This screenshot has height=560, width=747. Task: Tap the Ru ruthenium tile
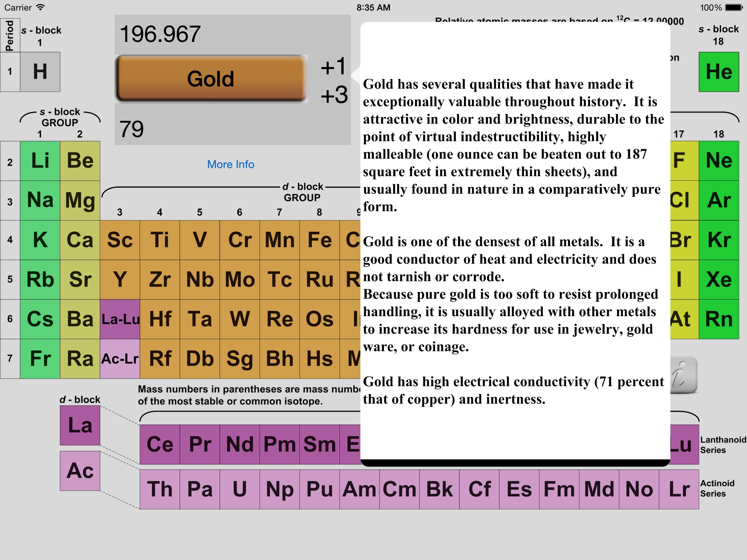320,280
